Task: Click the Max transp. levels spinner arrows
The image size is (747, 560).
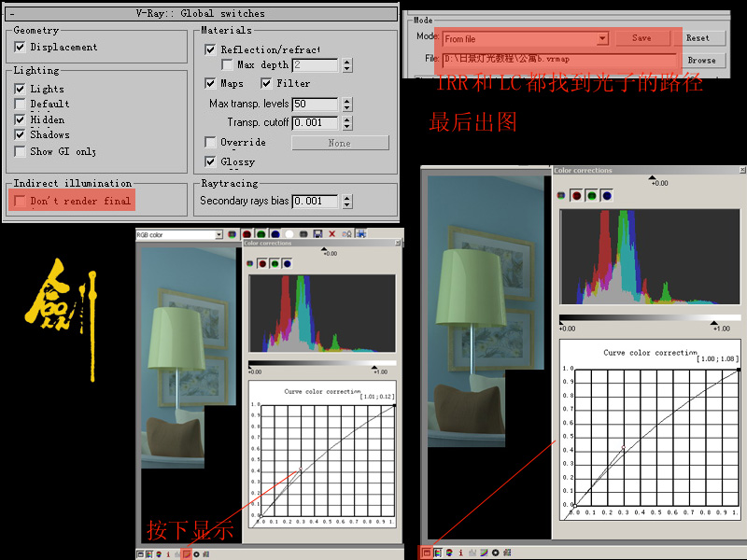Action: click(347, 104)
